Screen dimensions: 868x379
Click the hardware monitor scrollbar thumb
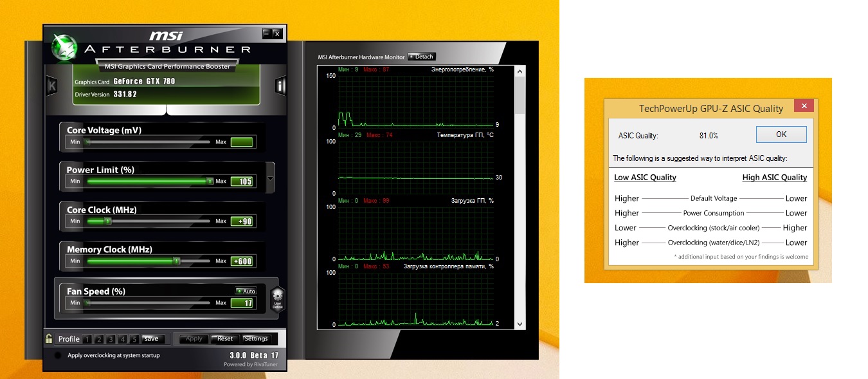[520, 96]
